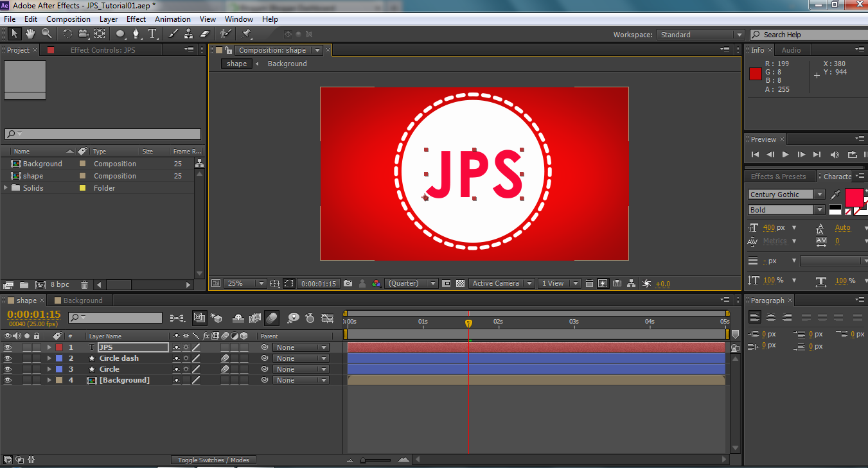
Task: Open composition flowchart in viewer bar
Action: coord(632,283)
